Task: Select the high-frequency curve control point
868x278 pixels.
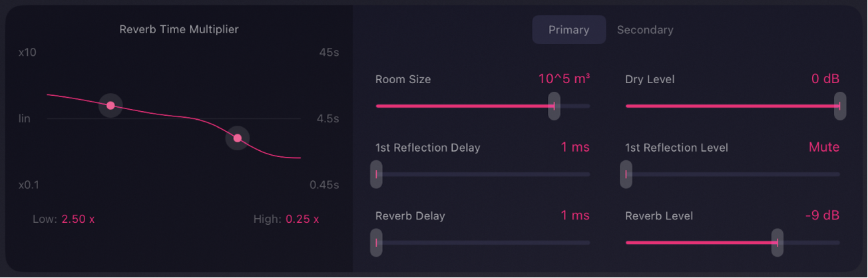Action: tap(238, 138)
